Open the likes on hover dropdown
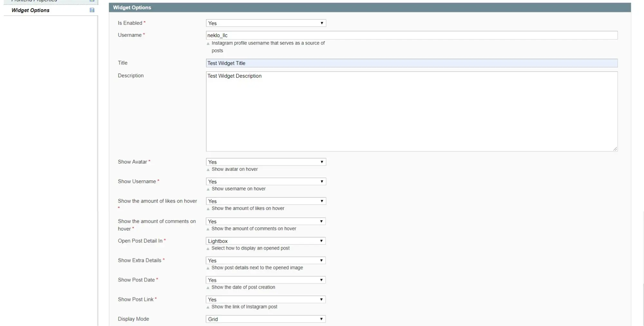Screen dimensions: 644x326 click(266, 201)
